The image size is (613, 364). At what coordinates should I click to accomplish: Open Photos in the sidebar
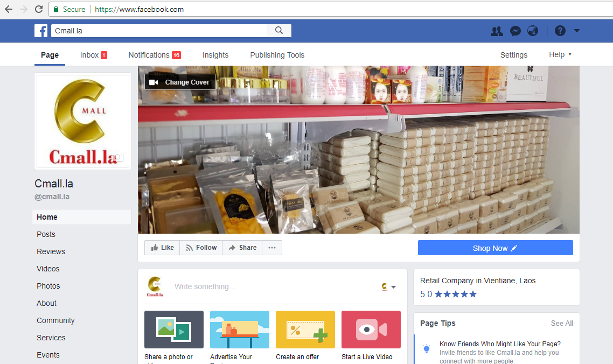click(48, 286)
